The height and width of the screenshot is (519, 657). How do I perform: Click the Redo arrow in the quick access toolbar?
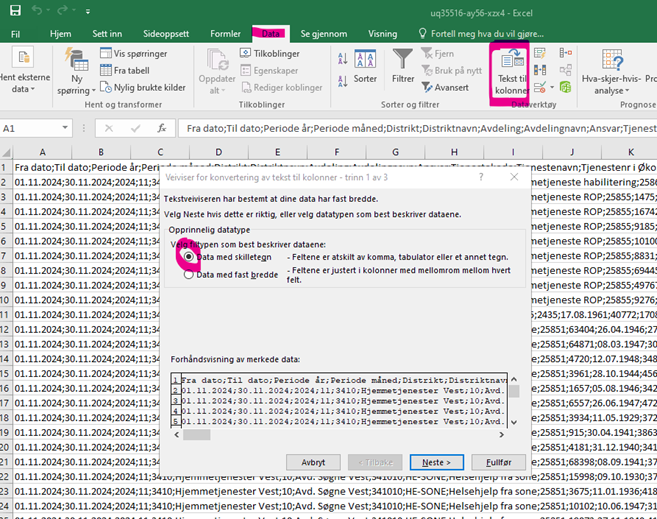tap(62, 10)
